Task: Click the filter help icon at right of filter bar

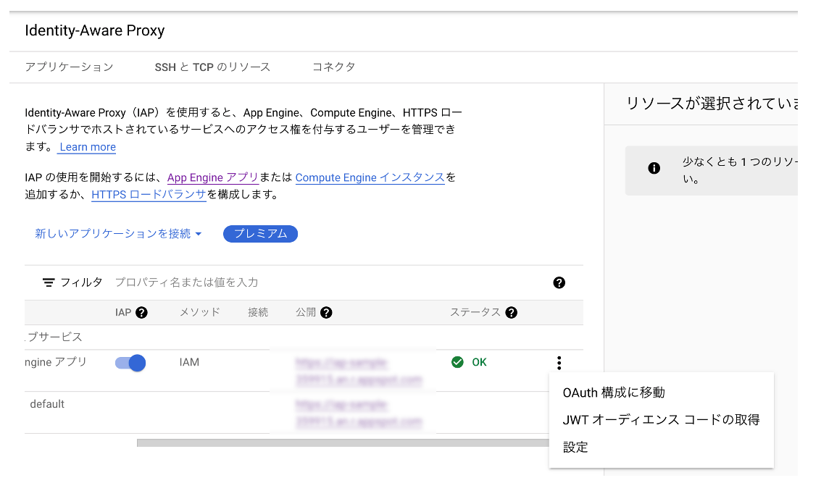Action: coord(559,282)
